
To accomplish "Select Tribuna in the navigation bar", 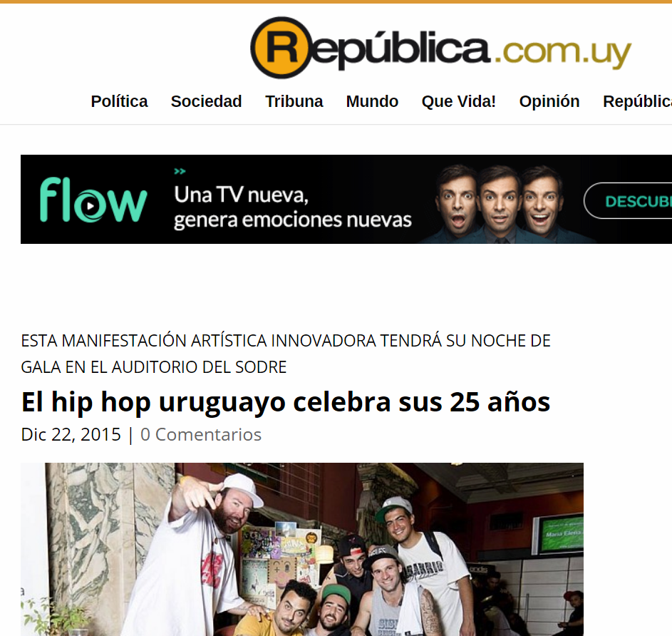I will (294, 102).
